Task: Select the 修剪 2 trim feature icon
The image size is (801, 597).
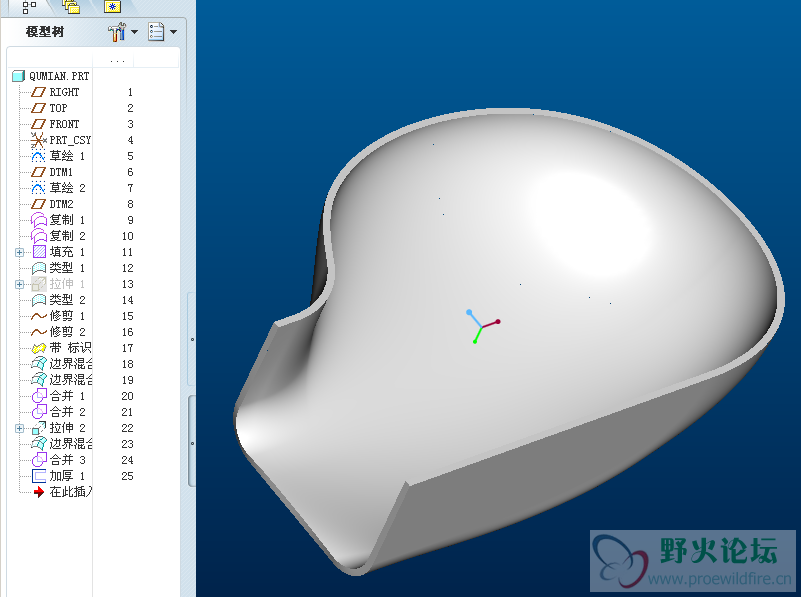Action: coord(39,332)
